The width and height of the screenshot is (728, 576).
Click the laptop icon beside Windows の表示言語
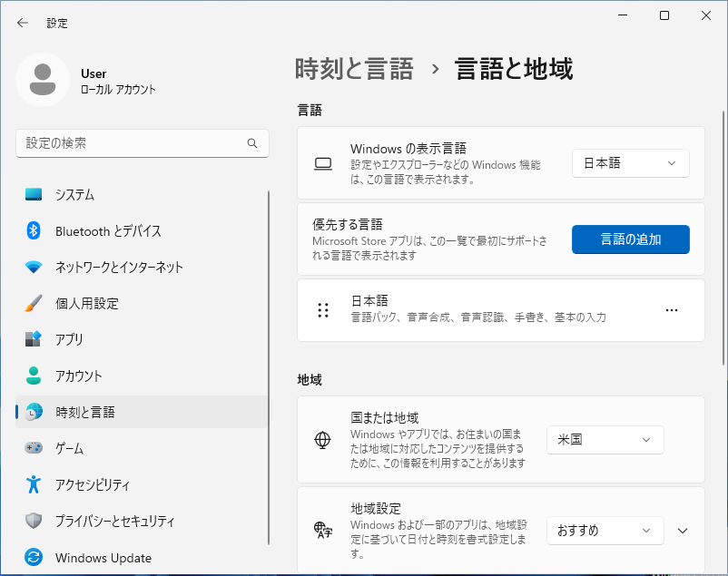[x=323, y=164]
